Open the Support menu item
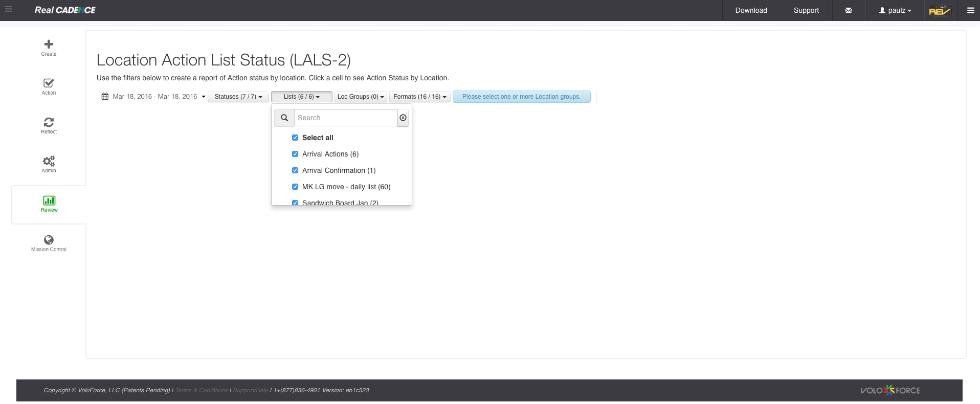 pos(806,10)
